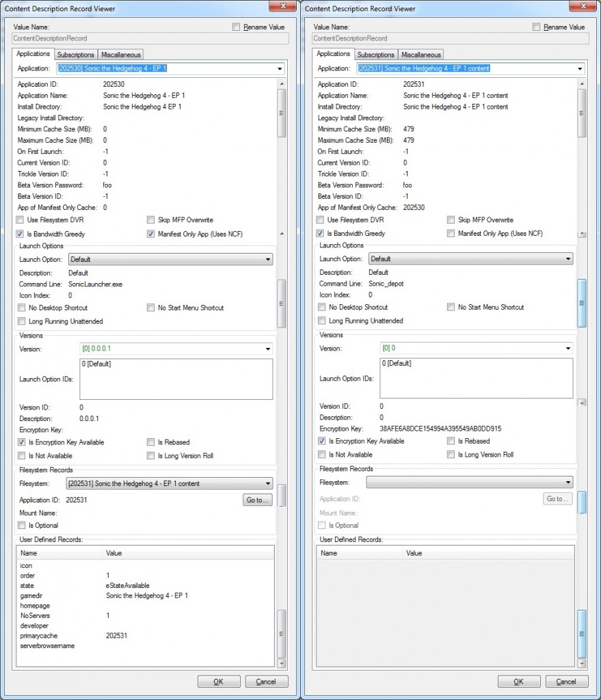Open the Subscriptions tab in the 202531 viewer
The height and width of the screenshot is (700, 601).
(x=375, y=55)
